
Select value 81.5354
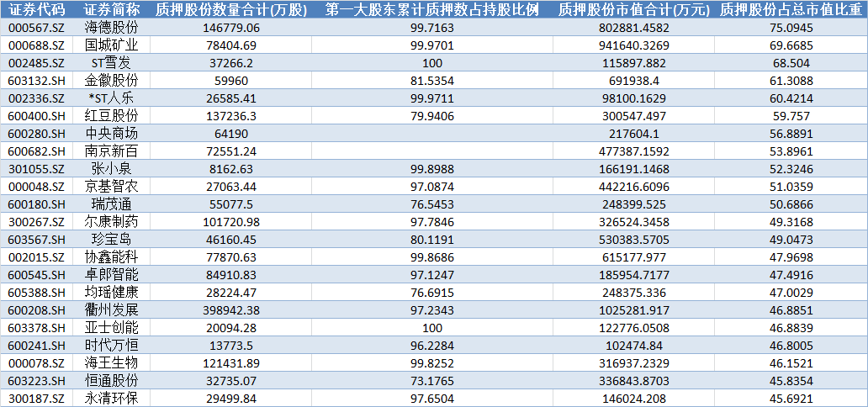click(x=431, y=80)
